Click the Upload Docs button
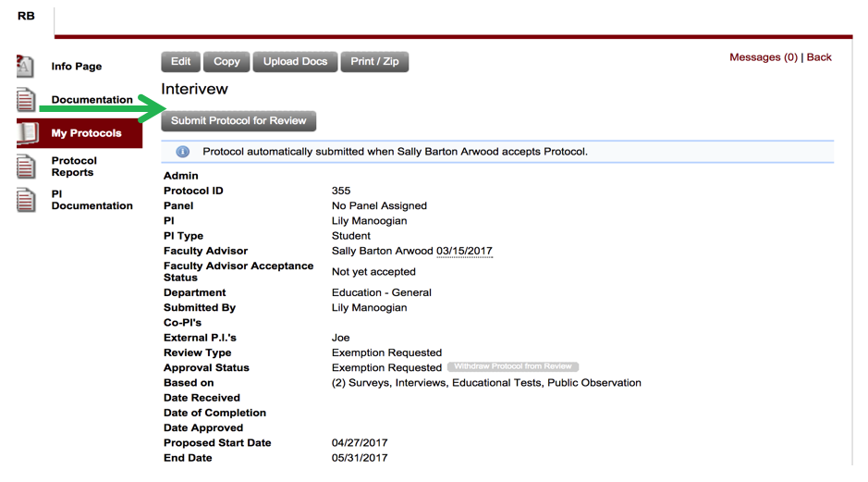This screenshot has height=482, width=868. (295, 62)
